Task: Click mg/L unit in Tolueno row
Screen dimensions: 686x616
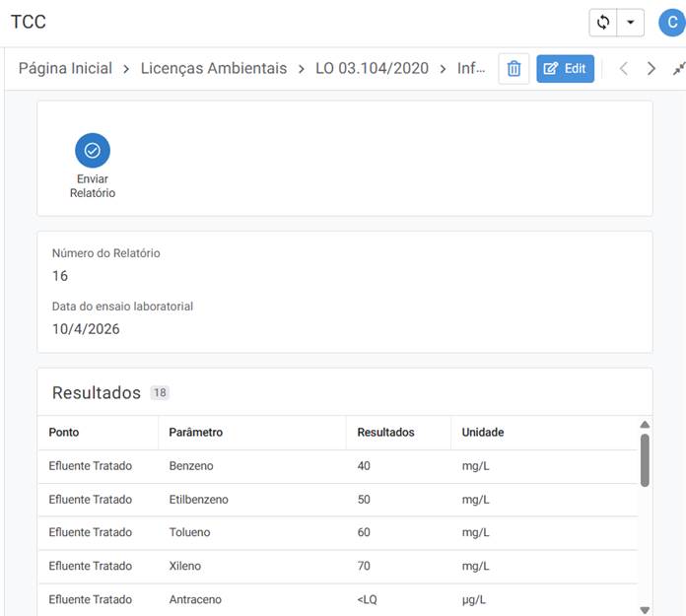Action: pyautogui.click(x=475, y=532)
